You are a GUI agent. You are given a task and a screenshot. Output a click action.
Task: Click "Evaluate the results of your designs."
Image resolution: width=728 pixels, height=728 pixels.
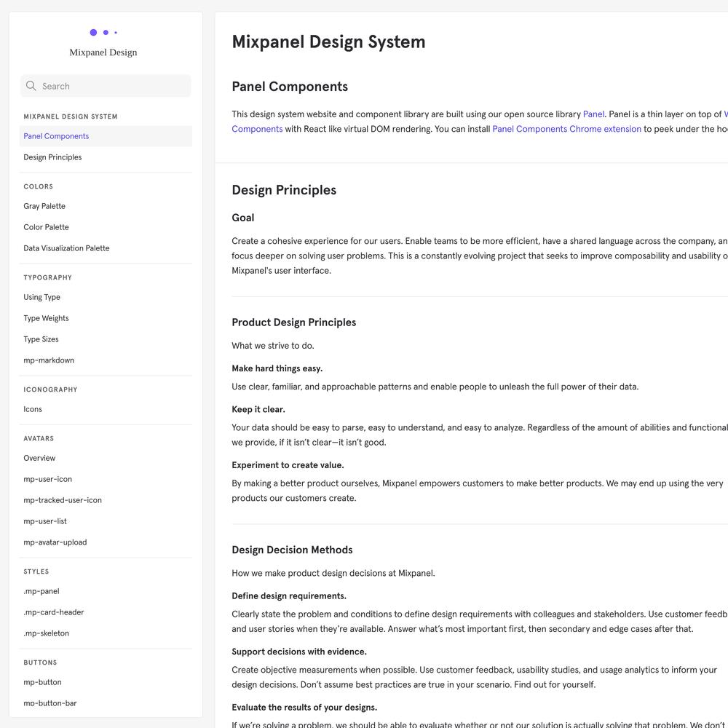pyautogui.click(x=304, y=708)
